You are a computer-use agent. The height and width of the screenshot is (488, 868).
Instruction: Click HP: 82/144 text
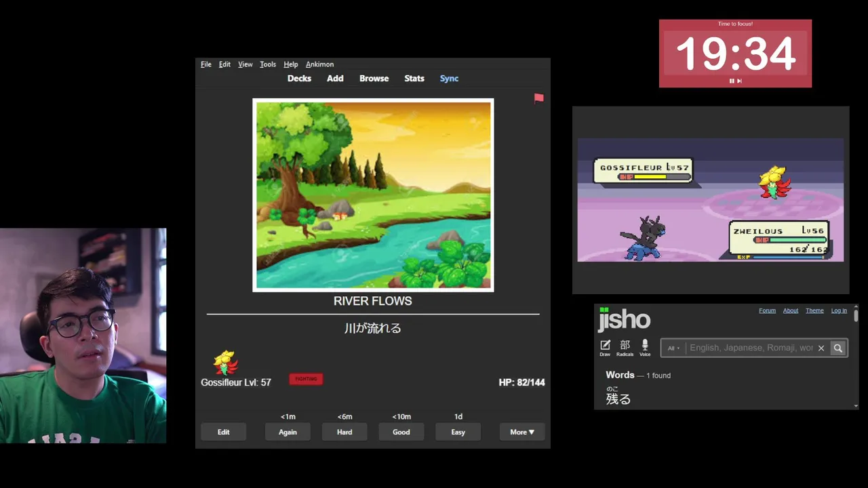click(521, 382)
